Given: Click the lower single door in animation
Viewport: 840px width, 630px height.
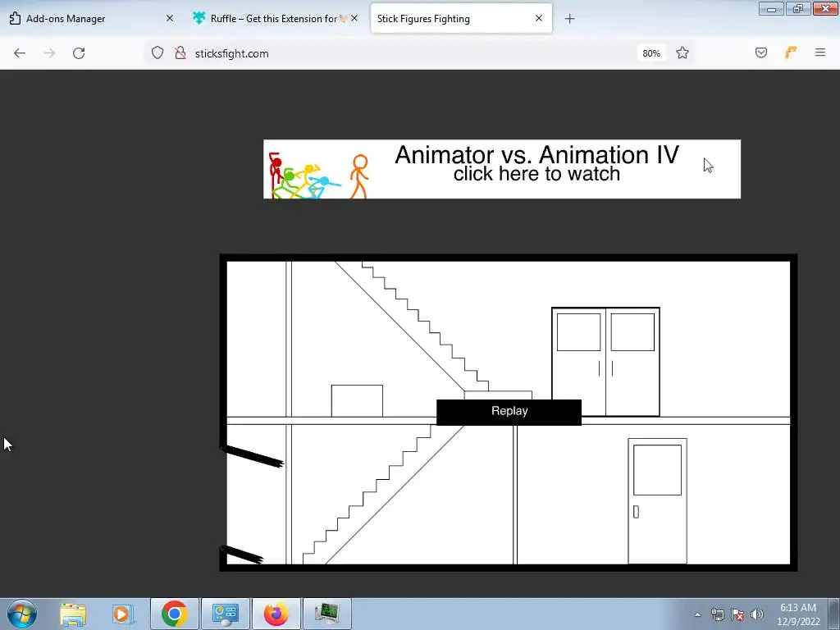Looking at the screenshot, I should pyautogui.click(x=657, y=501).
